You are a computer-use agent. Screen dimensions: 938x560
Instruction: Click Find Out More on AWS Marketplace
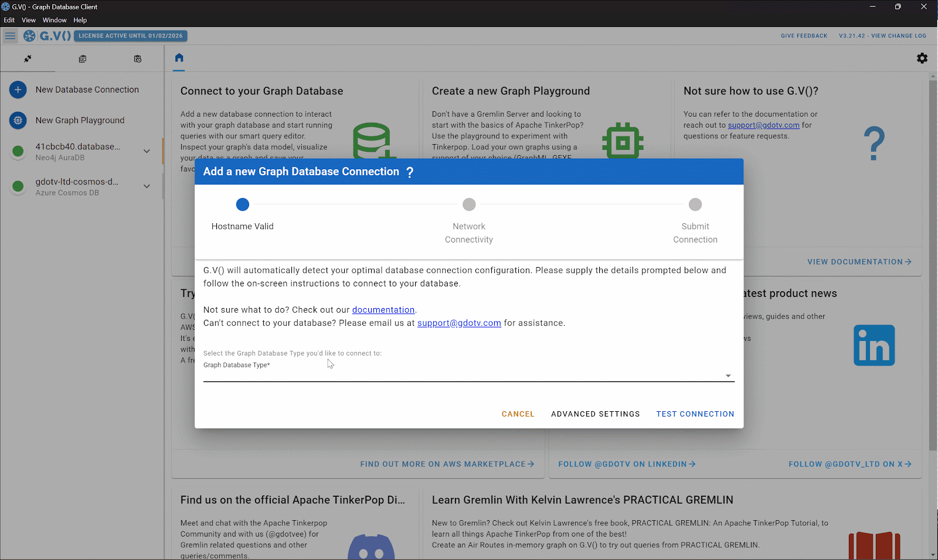tap(447, 464)
